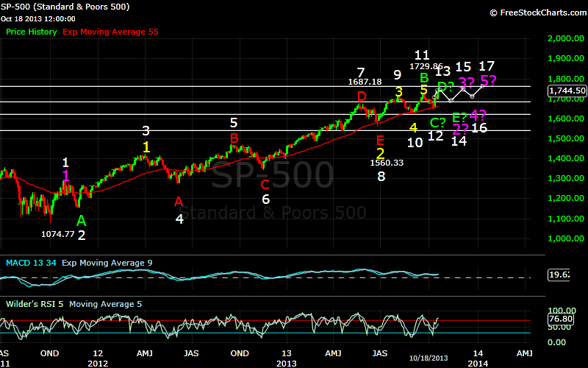Click the white 8 wave label
The height and width of the screenshot is (368, 588).
pyautogui.click(x=381, y=177)
